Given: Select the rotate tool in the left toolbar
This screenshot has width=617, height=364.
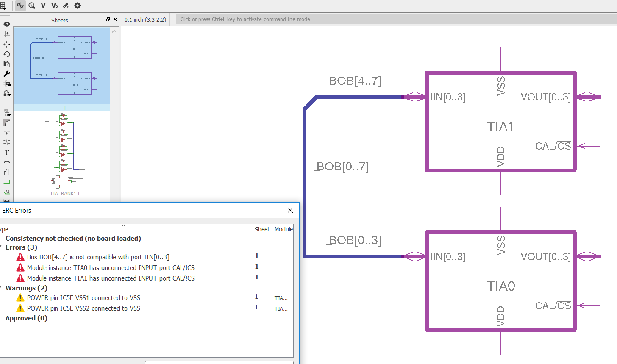Looking at the screenshot, I should tap(6, 54).
